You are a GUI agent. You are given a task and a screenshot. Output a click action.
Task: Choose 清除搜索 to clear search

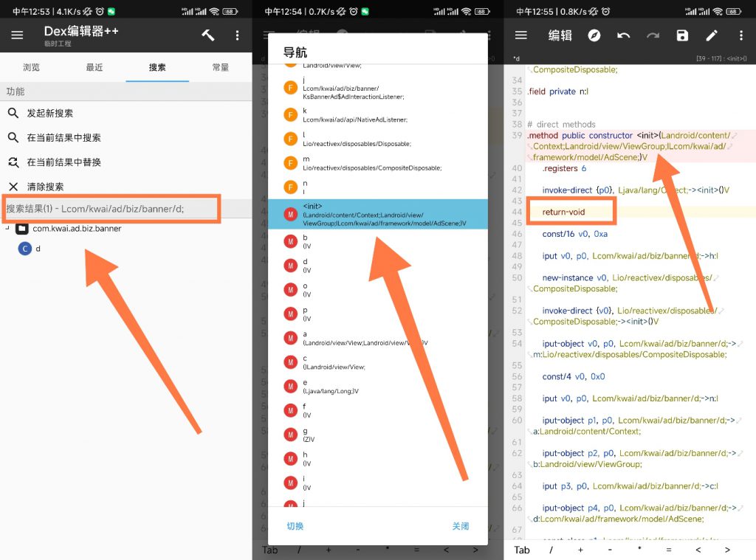tap(45, 187)
